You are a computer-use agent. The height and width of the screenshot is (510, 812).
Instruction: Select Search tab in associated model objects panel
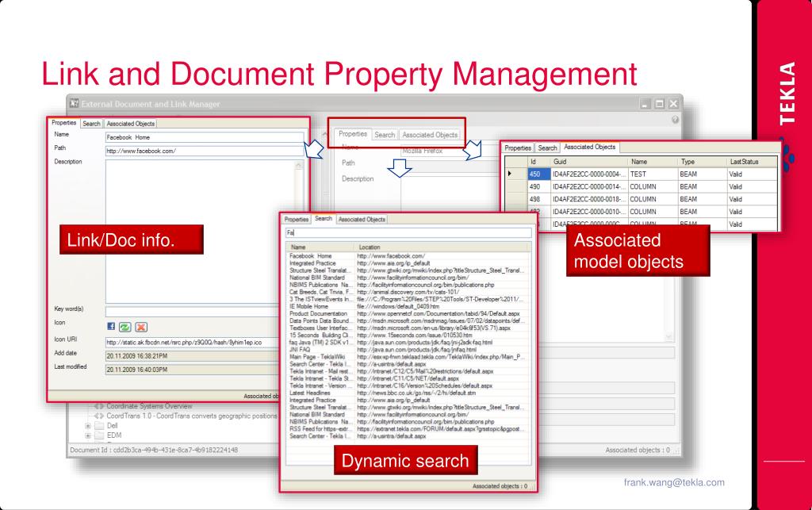(547, 148)
